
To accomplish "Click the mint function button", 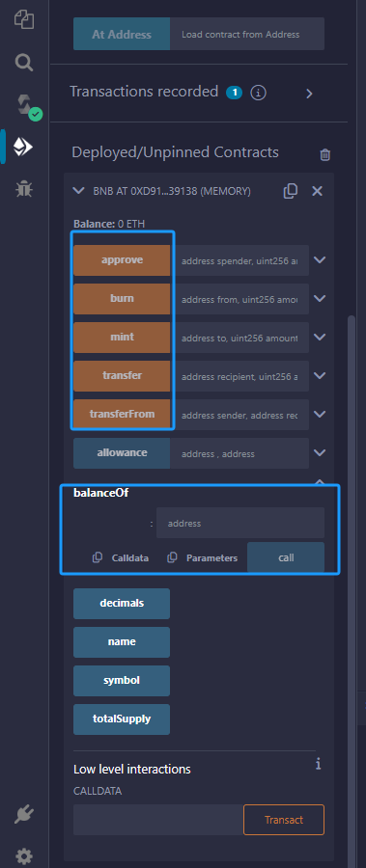I will [122, 338].
